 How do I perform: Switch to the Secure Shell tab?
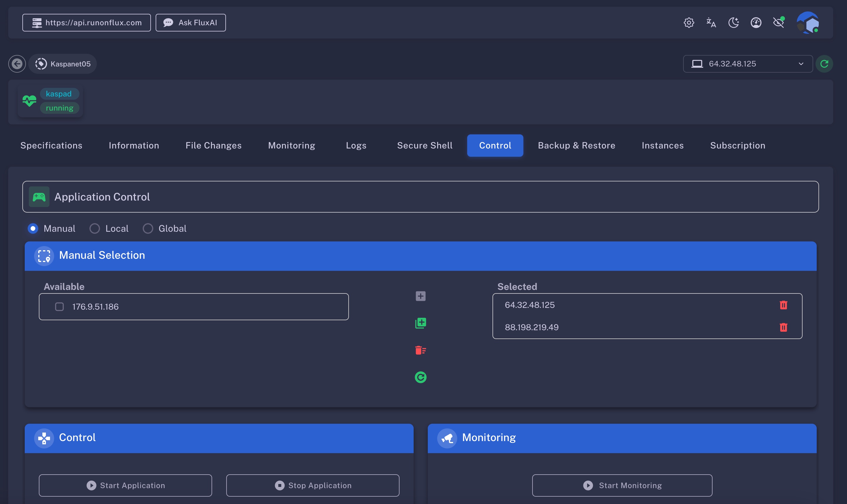425,145
